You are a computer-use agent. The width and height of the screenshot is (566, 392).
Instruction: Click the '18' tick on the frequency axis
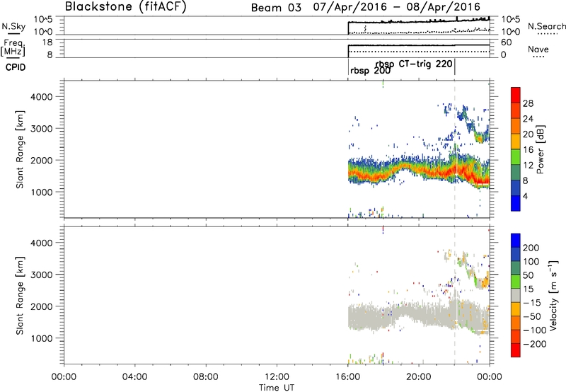click(x=47, y=42)
